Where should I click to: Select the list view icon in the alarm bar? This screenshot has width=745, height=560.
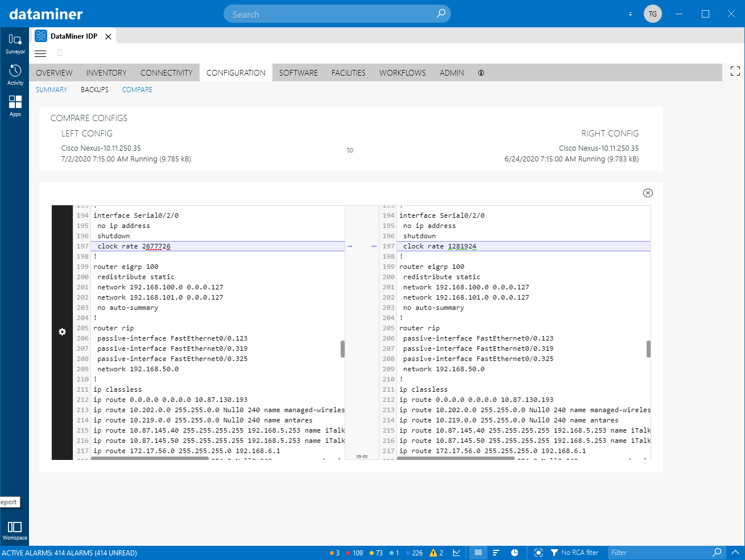point(478,553)
